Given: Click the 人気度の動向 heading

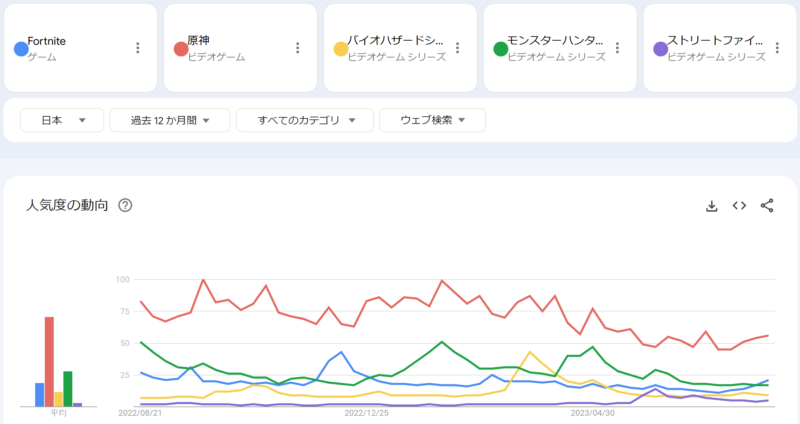Looking at the screenshot, I should coord(67,205).
